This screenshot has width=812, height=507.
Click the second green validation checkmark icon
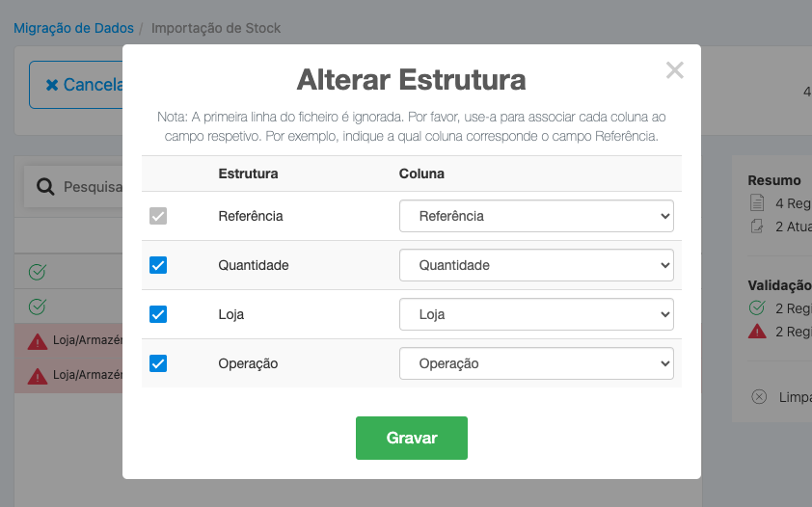(x=38, y=307)
